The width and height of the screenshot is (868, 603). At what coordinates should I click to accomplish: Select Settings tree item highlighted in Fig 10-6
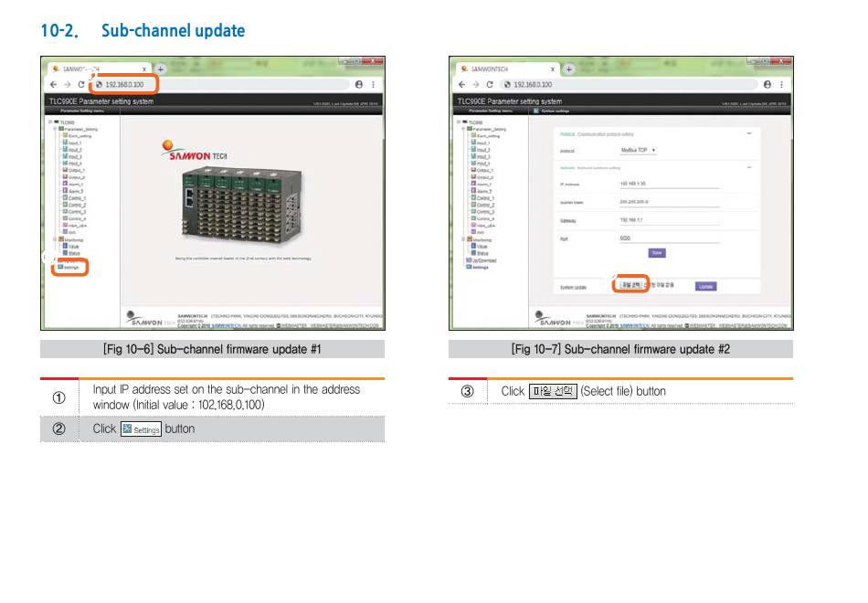(x=69, y=268)
